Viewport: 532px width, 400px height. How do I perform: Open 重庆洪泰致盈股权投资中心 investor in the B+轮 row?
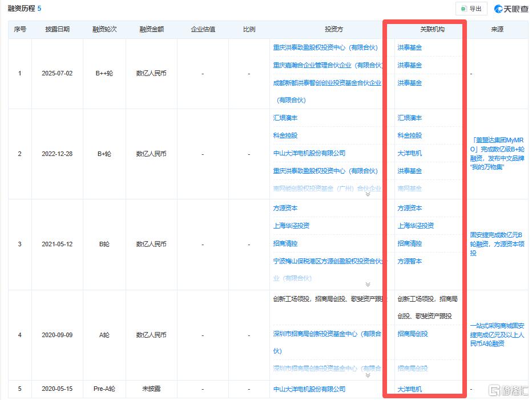click(x=325, y=171)
